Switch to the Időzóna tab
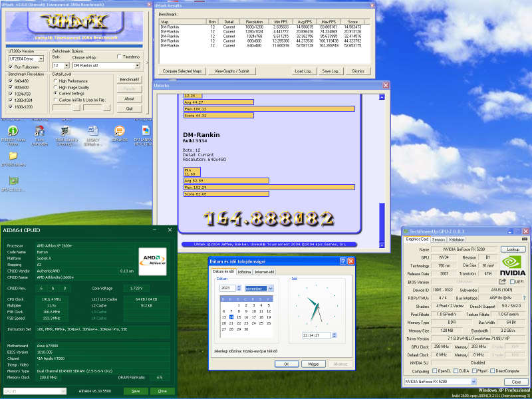 pos(244,272)
